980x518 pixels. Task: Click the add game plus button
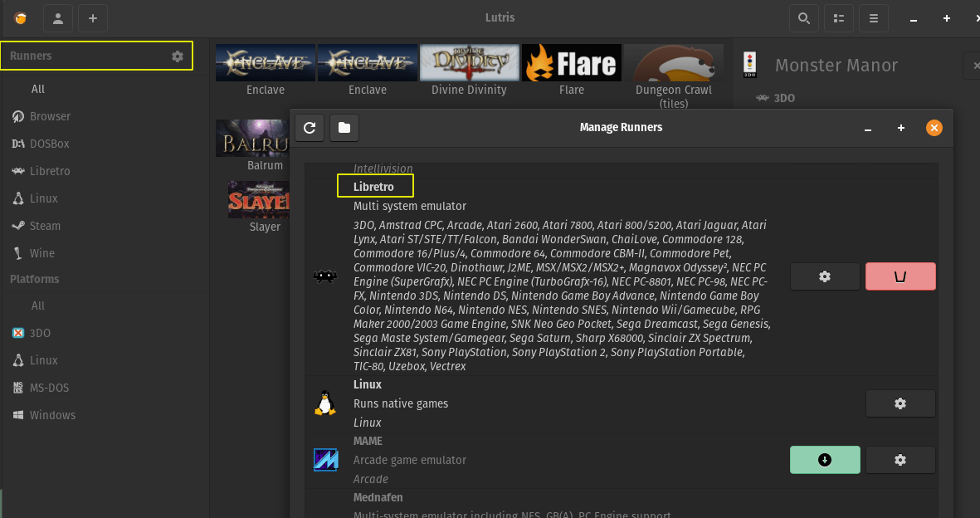click(92, 18)
